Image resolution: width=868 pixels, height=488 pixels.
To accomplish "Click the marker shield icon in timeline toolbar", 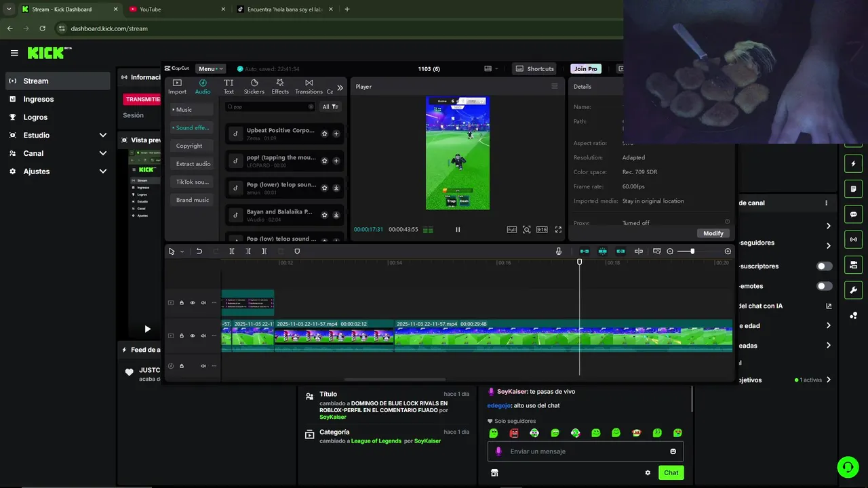I will (297, 251).
